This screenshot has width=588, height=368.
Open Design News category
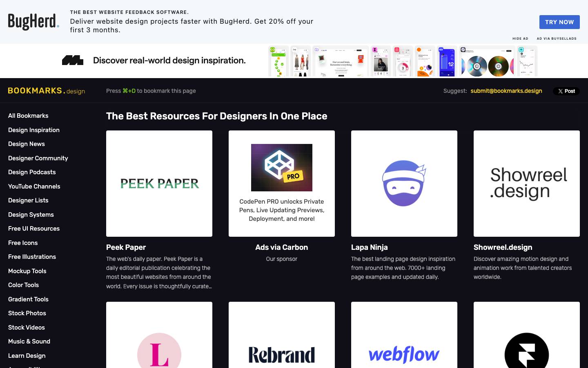coord(27,144)
